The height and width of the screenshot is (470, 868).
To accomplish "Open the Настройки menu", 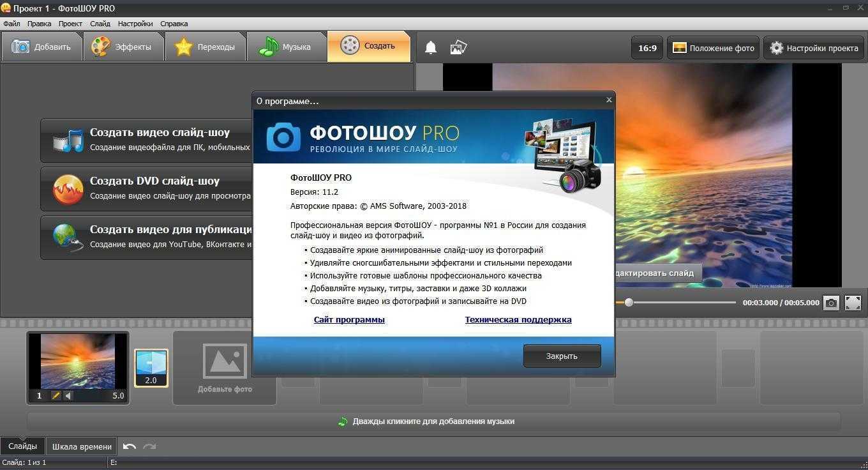I will coord(135,24).
